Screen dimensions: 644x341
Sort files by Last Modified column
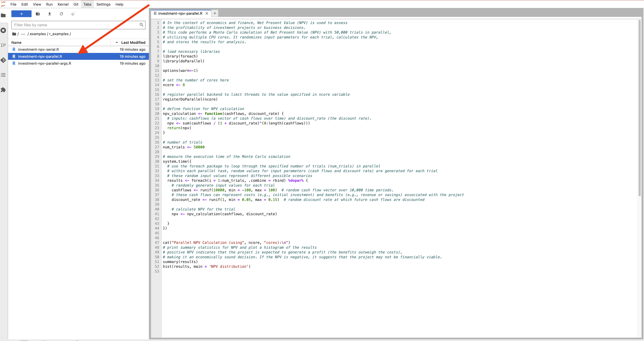tap(133, 43)
